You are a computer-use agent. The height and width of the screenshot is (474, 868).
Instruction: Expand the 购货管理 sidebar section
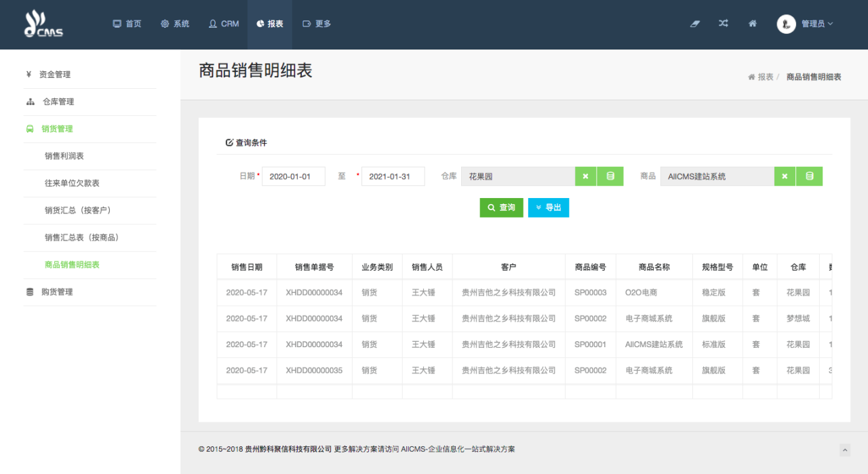(57, 292)
